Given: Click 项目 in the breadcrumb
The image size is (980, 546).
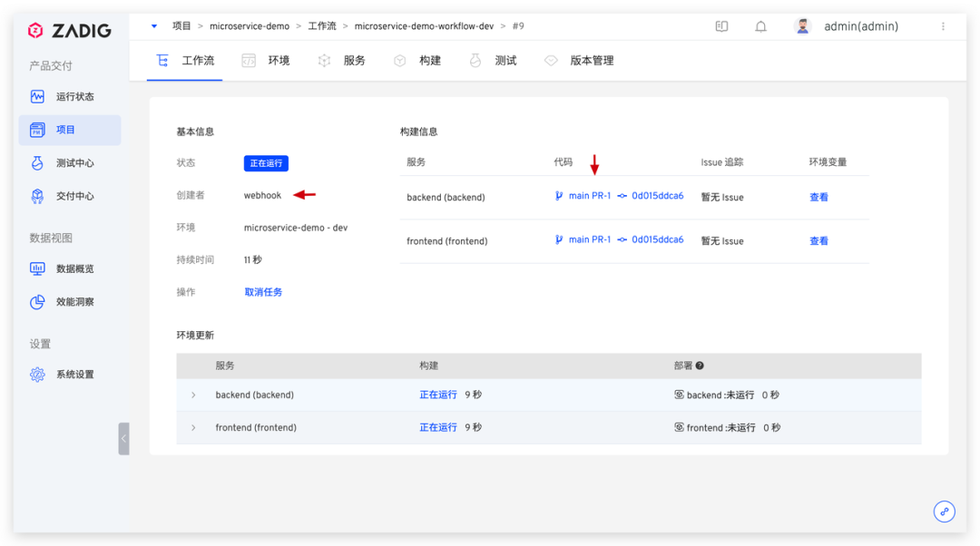Looking at the screenshot, I should click(x=181, y=26).
